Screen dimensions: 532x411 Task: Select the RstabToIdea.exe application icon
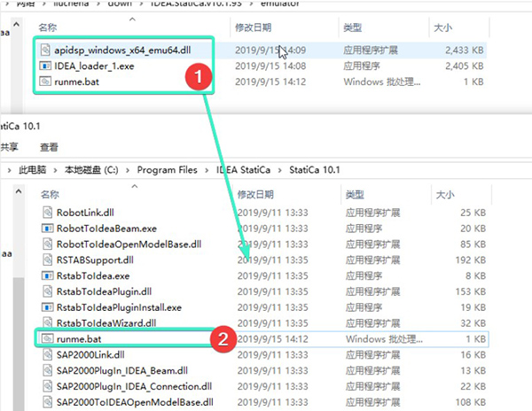50,275
